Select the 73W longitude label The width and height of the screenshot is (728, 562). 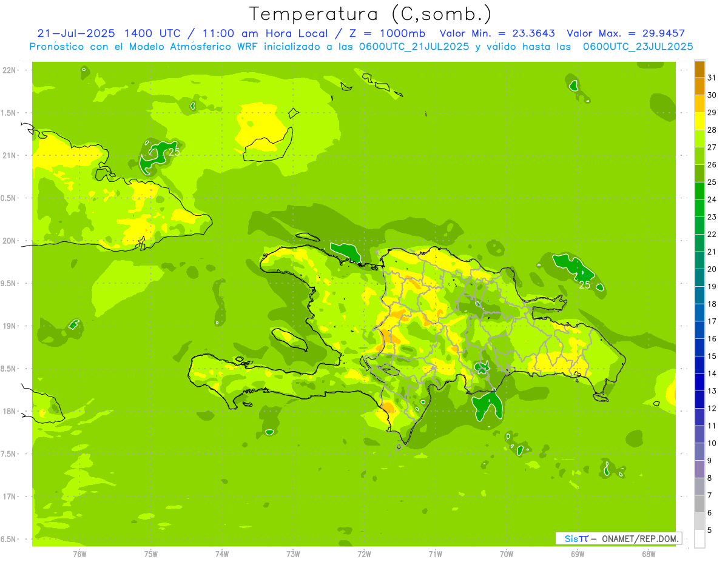(293, 554)
